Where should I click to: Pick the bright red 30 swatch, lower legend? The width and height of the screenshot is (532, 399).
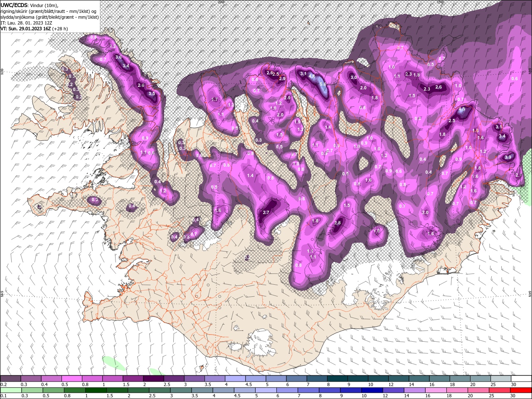[520, 390]
